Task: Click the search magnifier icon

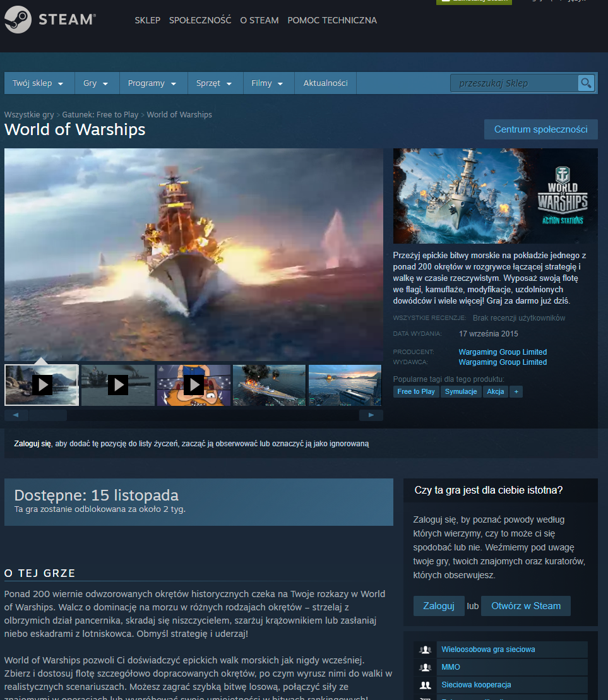Action: 586,83
